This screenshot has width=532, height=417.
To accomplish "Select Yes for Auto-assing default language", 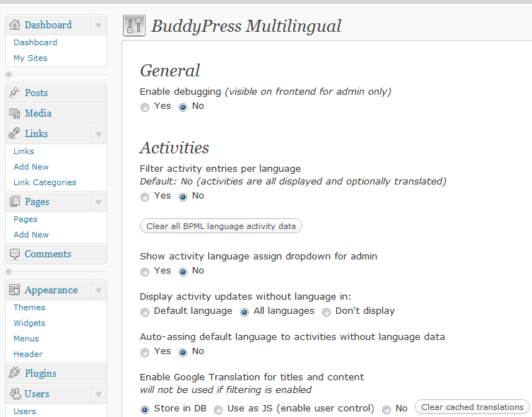I will 145,353.
